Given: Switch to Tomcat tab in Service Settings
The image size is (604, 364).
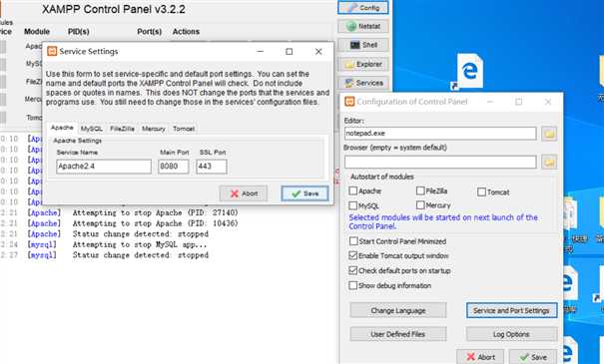Looking at the screenshot, I should (184, 129).
